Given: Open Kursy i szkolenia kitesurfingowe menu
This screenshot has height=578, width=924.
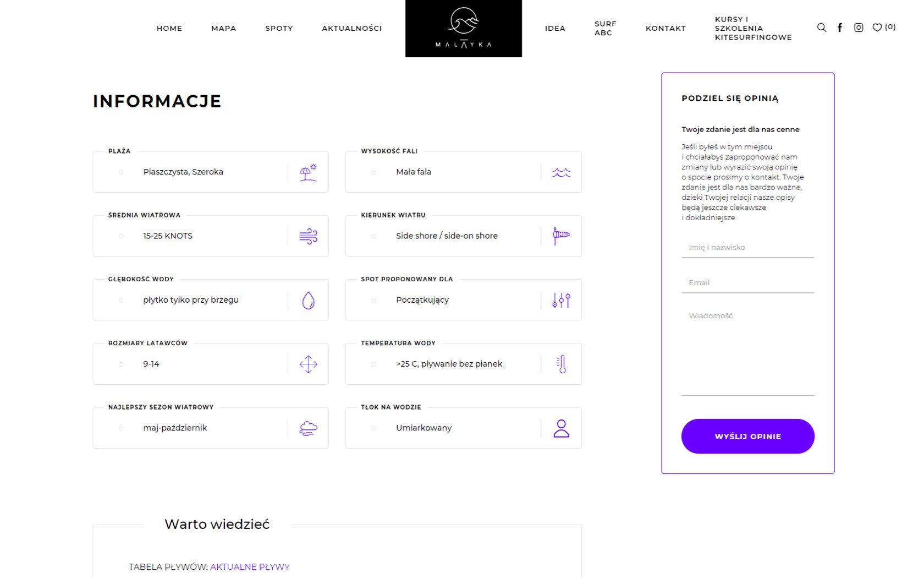Looking at the screenshot, I should (753, 29).
